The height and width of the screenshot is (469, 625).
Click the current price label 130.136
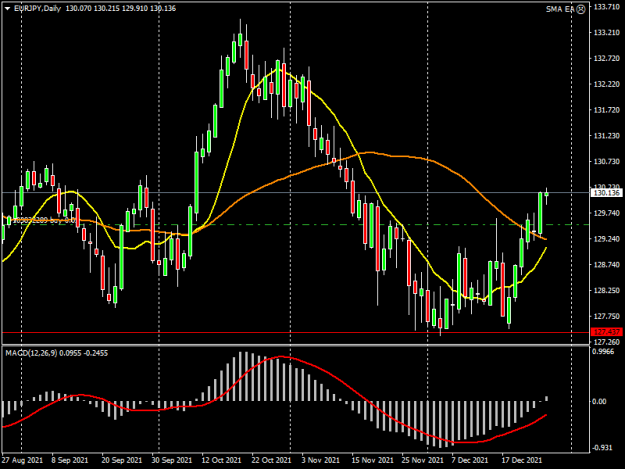pos(606,193)
